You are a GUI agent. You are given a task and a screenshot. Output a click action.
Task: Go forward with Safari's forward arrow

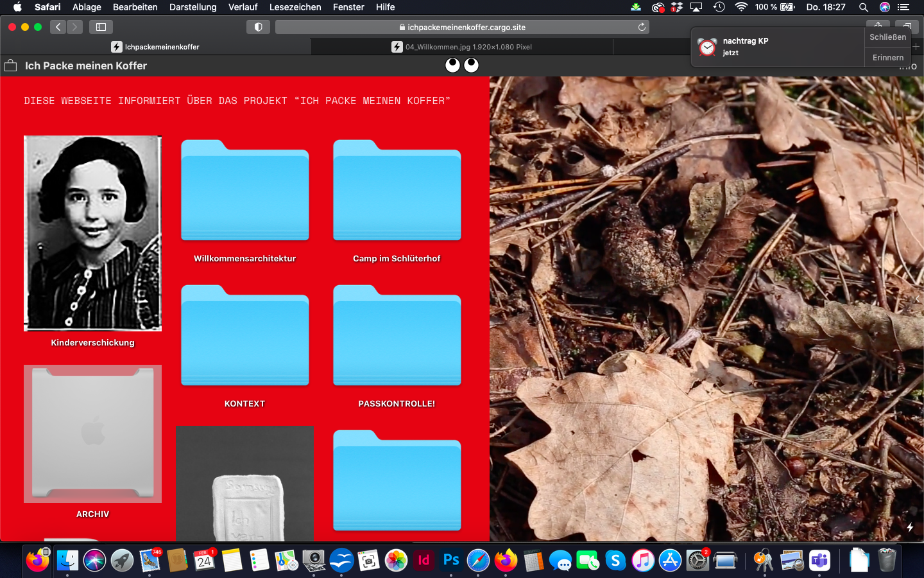75,27
